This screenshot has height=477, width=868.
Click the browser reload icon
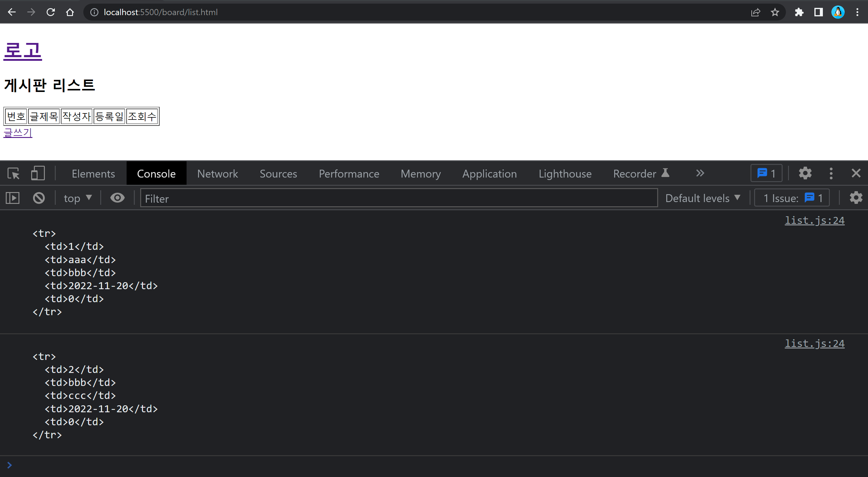pyautogui.click(x=51, y=12)
